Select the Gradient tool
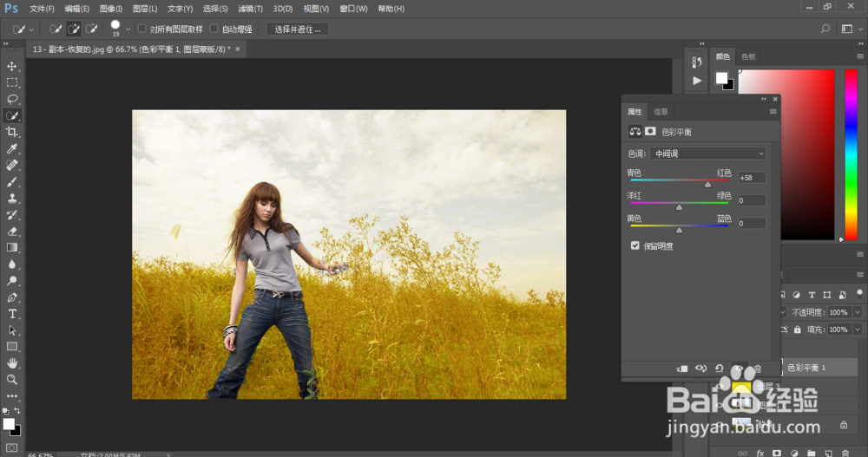Image resolution: width=868 pixels, height=457 pixels. tap(11, 247)
